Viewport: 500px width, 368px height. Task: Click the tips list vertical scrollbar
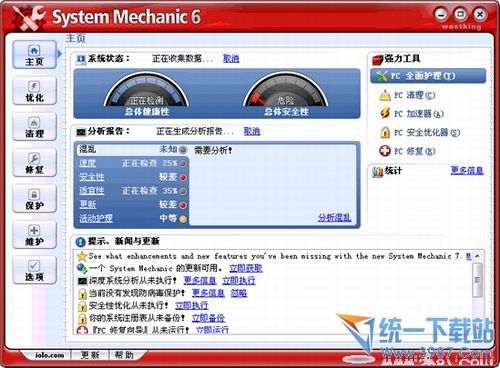point(478,279)
